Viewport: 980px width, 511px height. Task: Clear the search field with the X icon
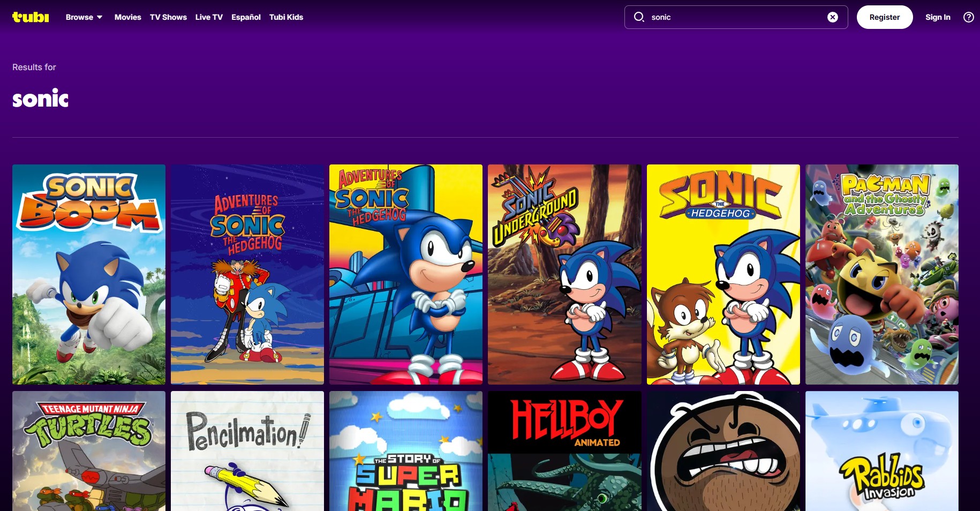(833, 17)
